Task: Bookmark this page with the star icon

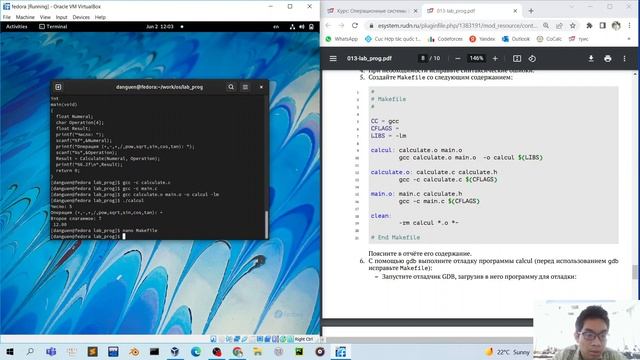Action: tap(573, 25)
